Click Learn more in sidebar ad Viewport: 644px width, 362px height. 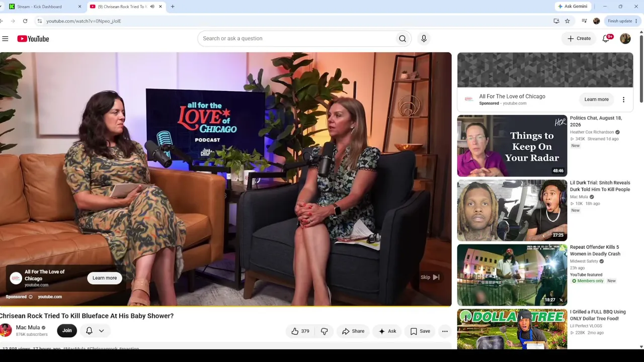click(x=596, y=100)
